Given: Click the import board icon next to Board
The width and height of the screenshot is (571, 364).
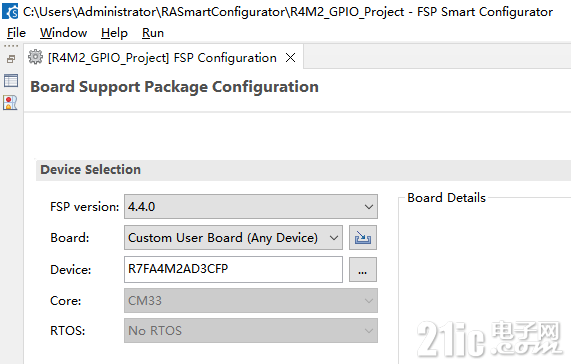Looking at the screenshot, I should point(363,238).
